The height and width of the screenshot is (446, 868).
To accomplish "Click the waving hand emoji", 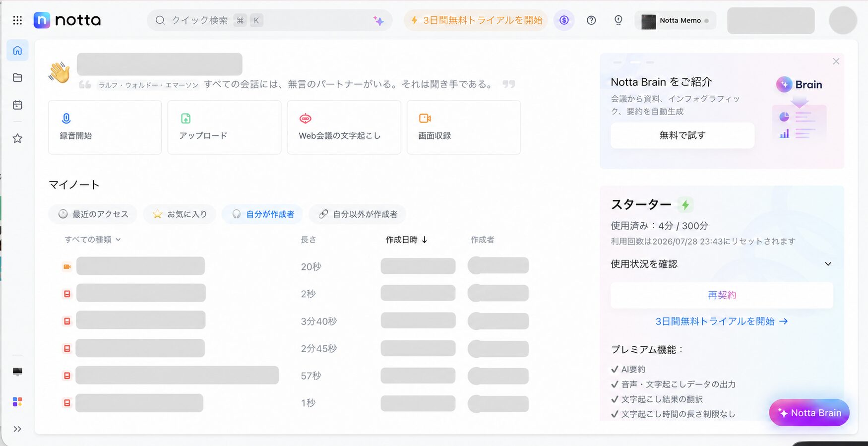I will [x=60, y=72].
